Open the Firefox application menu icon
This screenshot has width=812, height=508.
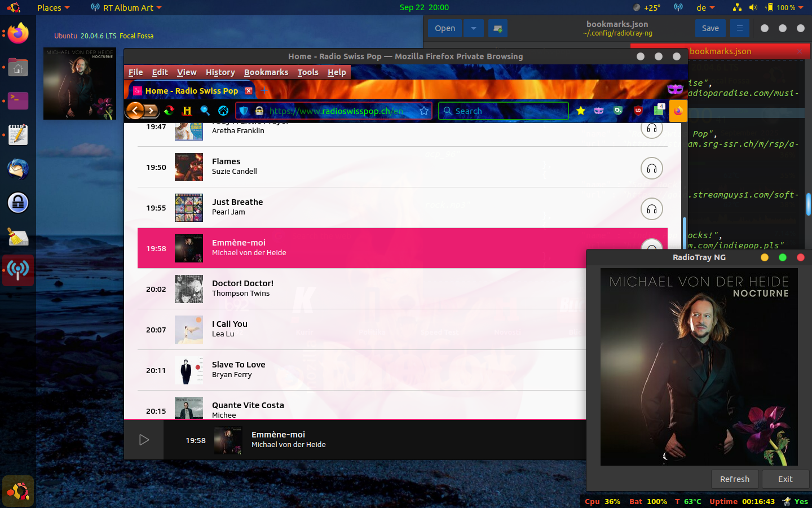pos(678,111)
